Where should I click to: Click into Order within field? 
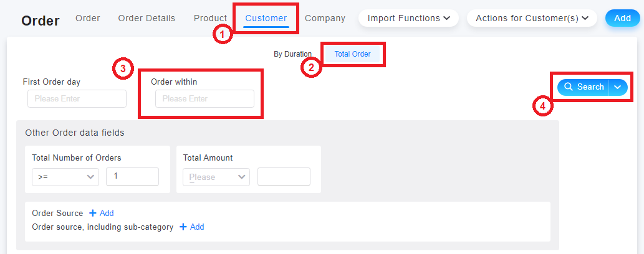(x=204, y=99)
